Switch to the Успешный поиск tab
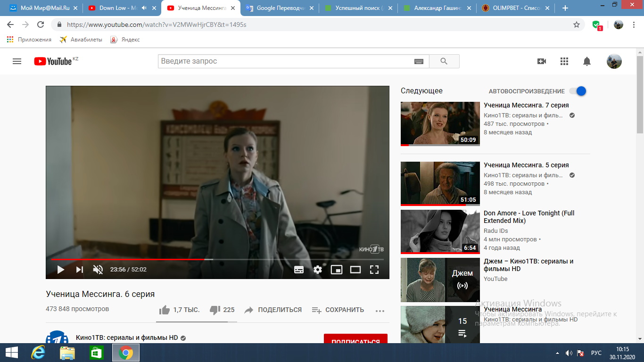 click(x=357, y=8)
